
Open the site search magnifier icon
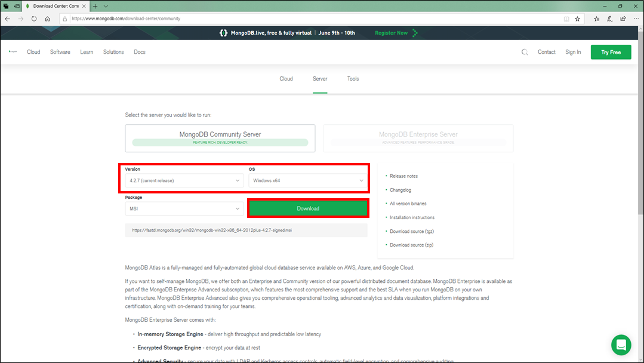coord(525,52)
